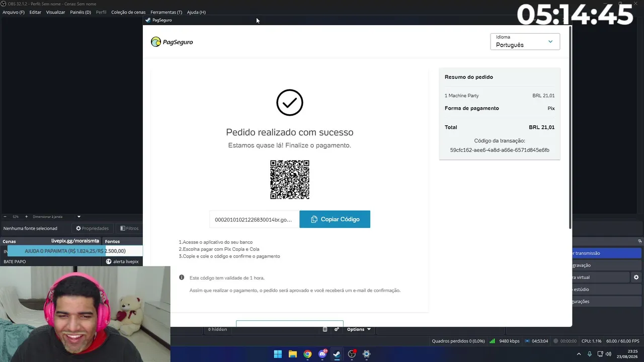Click the 9480 kbps bitrate status
This screenshot has height=362, width=644.
509,341
